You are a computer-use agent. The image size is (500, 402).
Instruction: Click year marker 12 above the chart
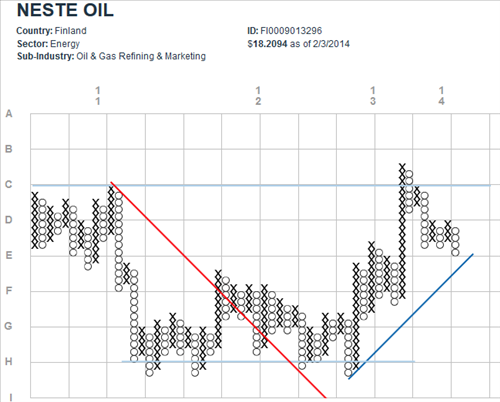pyautogui.click(x=258, y=96)
